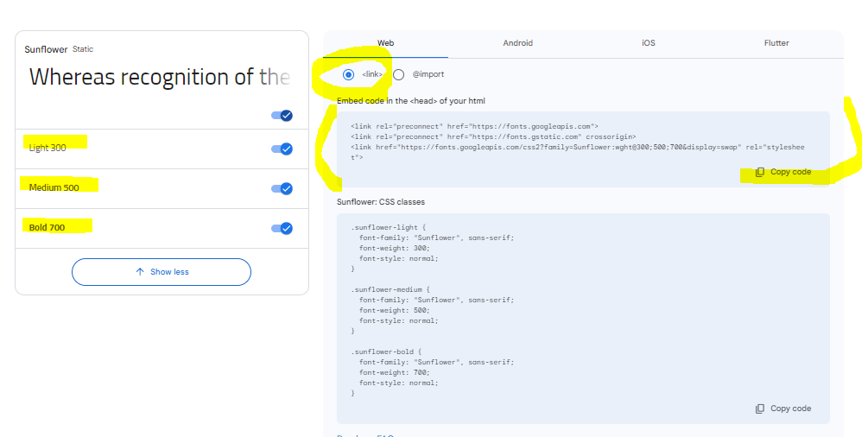The width and height of the screenshot is (868, 437).
Task: Click the Medium 500 style label
Action: pos(54,187)
